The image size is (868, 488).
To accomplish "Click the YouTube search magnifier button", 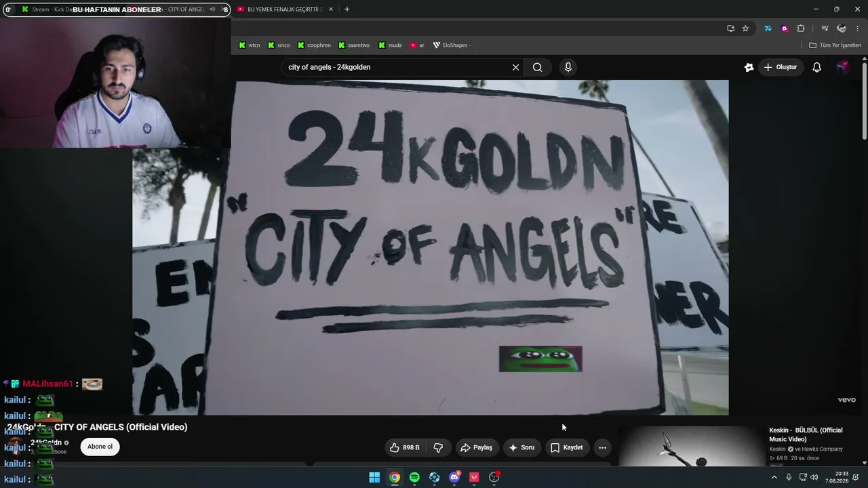I will [x=537, y=67].
